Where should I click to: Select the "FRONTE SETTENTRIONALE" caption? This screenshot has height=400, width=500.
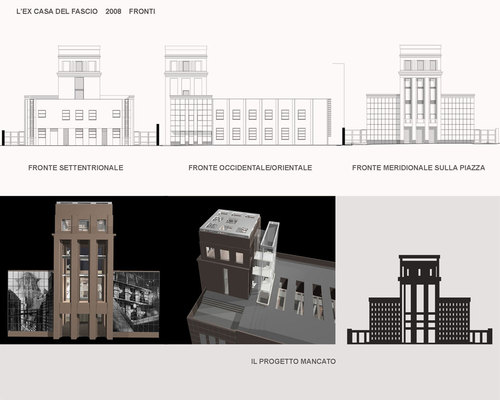pyautogui.click(x=76, y=168)
